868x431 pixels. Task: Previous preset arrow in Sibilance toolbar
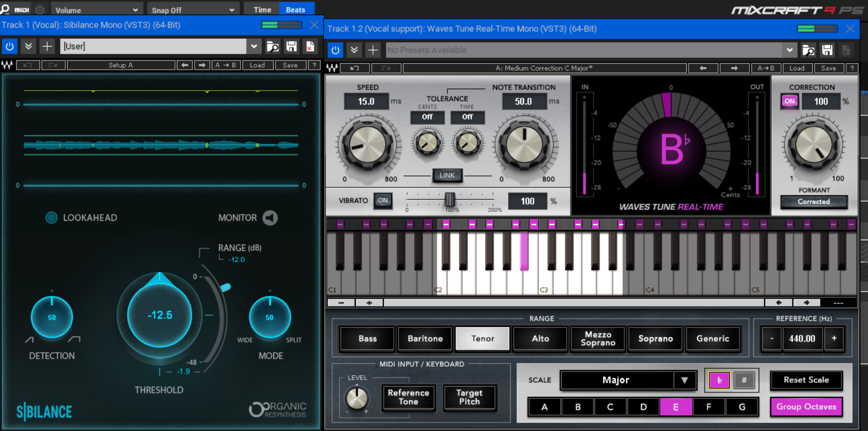coord(185,65)
